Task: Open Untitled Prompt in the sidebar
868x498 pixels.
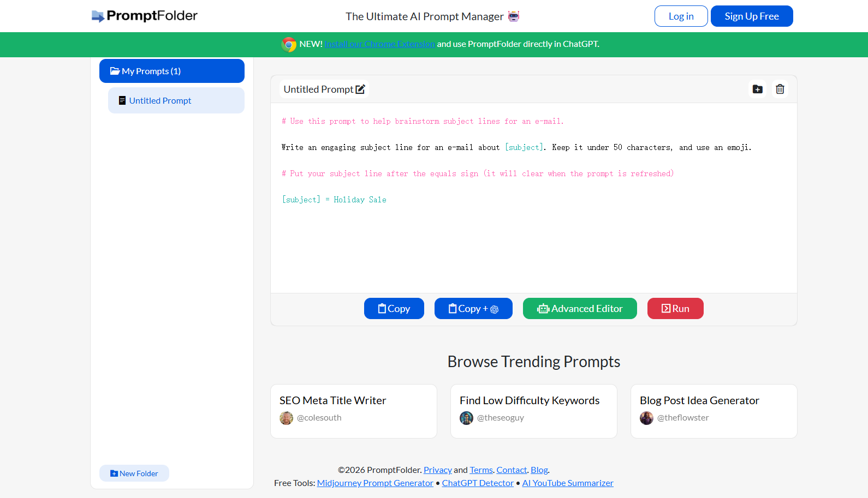Action: coord(176,100)
